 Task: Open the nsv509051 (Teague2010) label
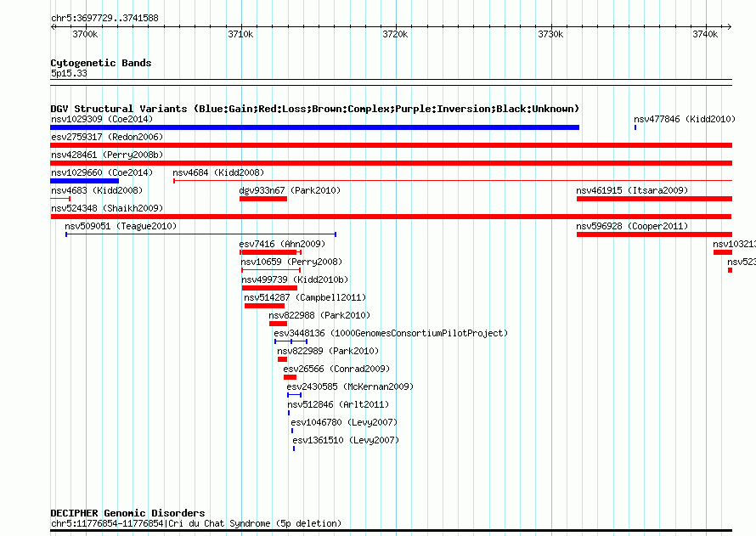121,226
